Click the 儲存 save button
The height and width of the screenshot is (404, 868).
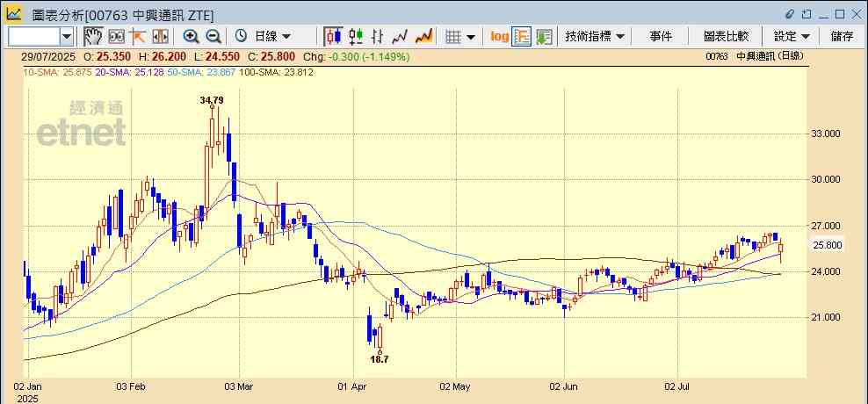[x=842, y=37]
